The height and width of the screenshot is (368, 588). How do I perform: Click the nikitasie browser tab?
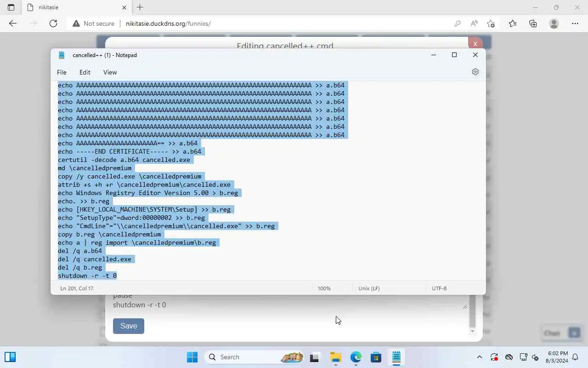pos(76,7)
